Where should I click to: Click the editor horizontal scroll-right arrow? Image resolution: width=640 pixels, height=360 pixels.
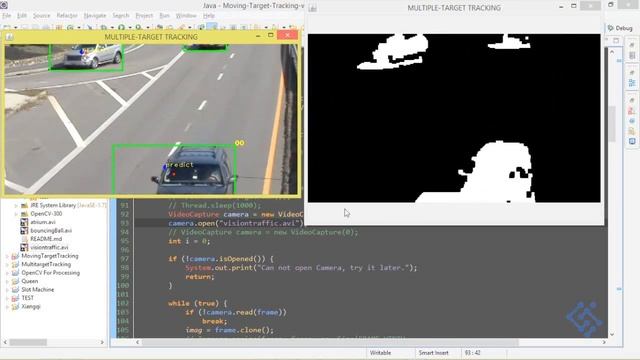(604, 342)
